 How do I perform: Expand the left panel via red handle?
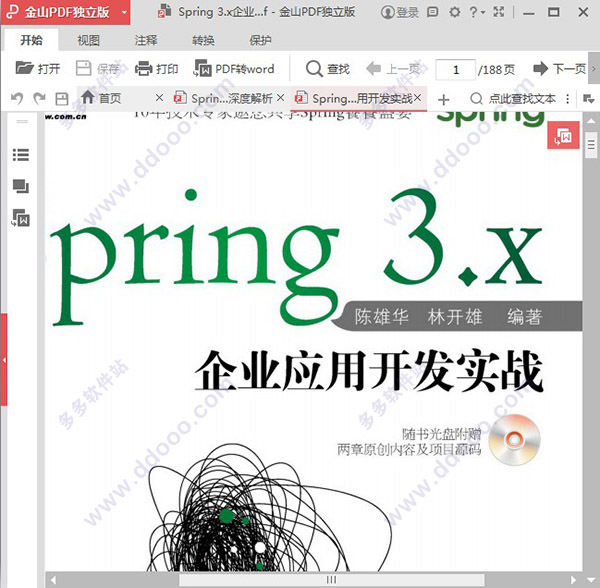click(x=4, y=360)
